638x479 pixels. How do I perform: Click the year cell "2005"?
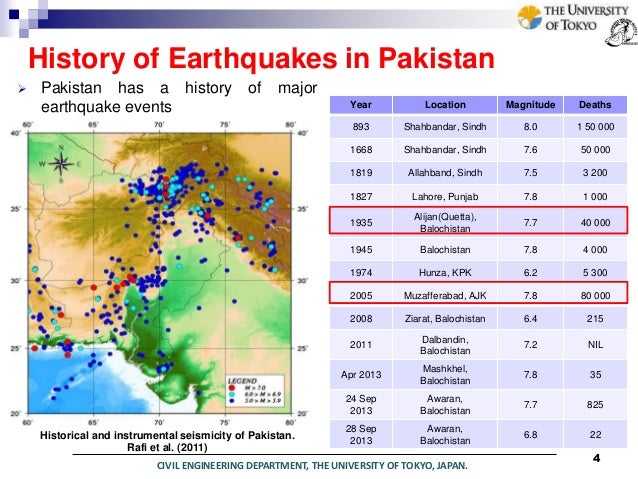coord(361,295)
